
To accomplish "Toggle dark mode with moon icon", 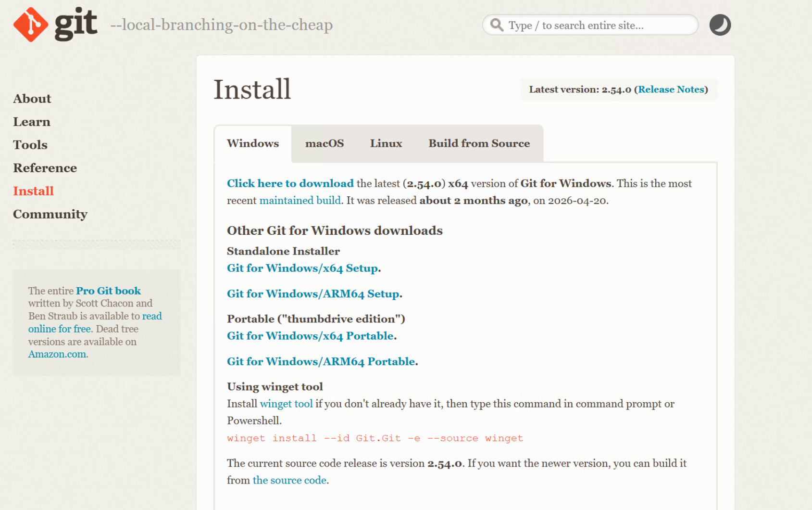I will click(x=720, y=25).
